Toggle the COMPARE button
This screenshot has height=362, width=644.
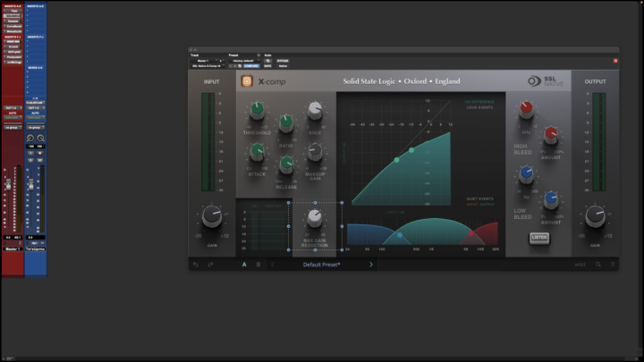click(x=251, y=65)
